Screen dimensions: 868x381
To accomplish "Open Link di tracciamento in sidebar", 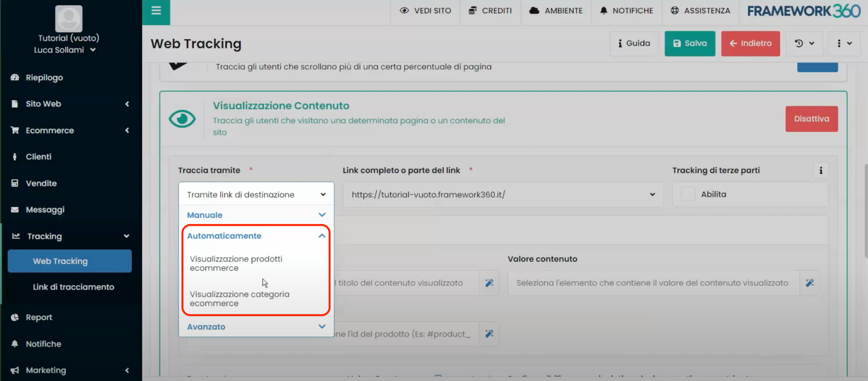I will tap(73, 287).
